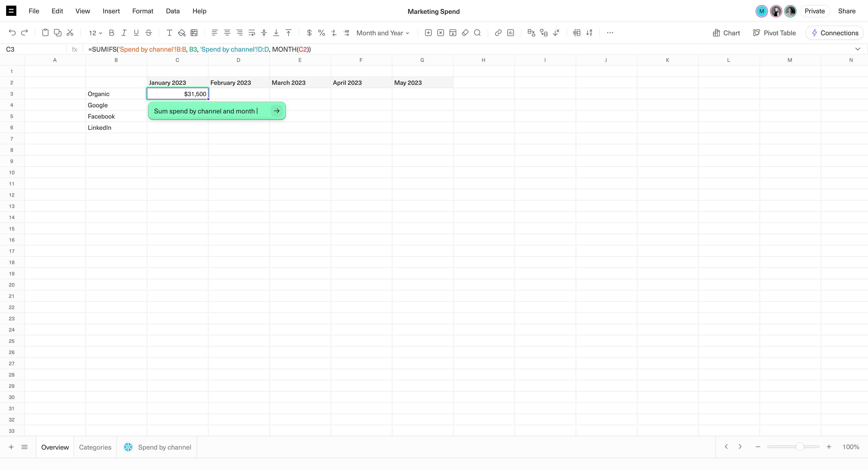Click the fill color paint bucket icon
Image resolution: width=868 pixels, height=470 pixels.
pos(182,33)
